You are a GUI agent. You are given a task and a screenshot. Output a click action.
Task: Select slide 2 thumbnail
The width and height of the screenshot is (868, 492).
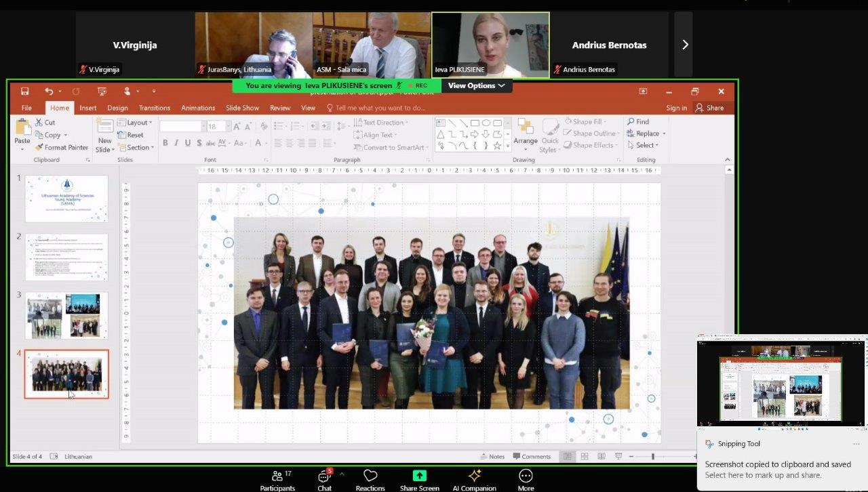tap(66, 257)
